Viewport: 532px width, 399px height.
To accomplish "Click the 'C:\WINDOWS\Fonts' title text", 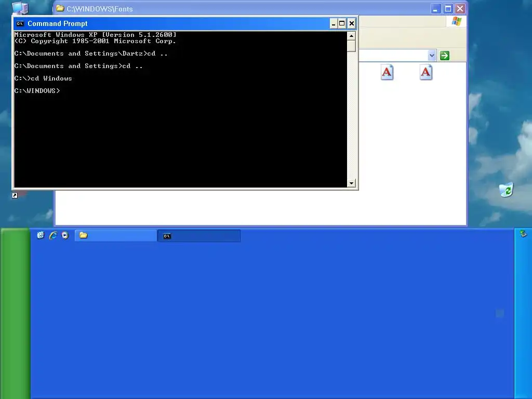I will click(99, 9).
